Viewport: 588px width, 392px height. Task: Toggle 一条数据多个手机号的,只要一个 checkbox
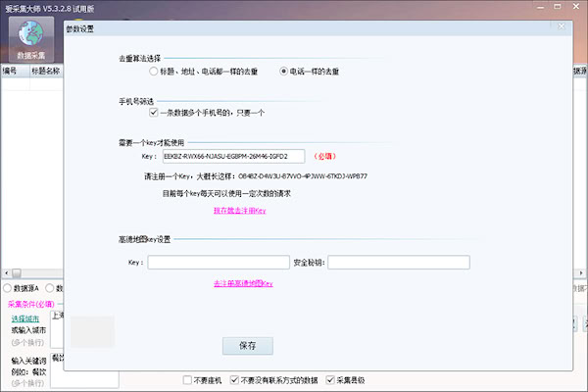pyautogui.click(x=154, y=112)
